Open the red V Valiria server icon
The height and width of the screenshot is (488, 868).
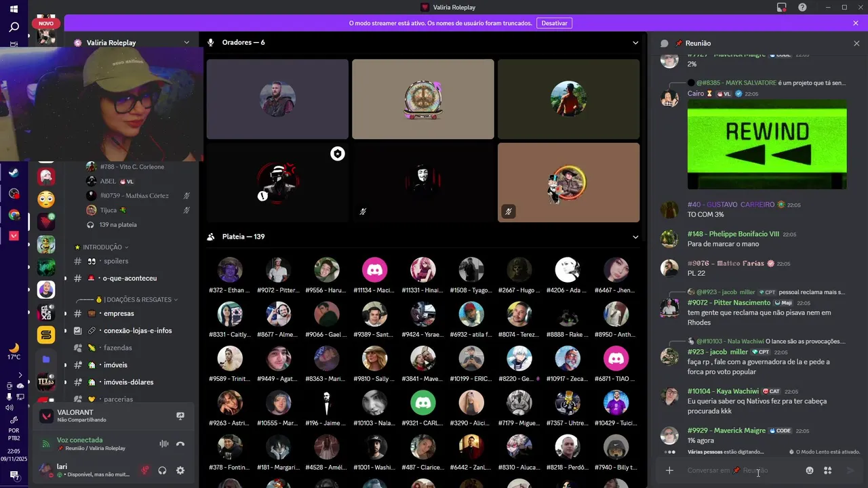(x=46, y=222)
